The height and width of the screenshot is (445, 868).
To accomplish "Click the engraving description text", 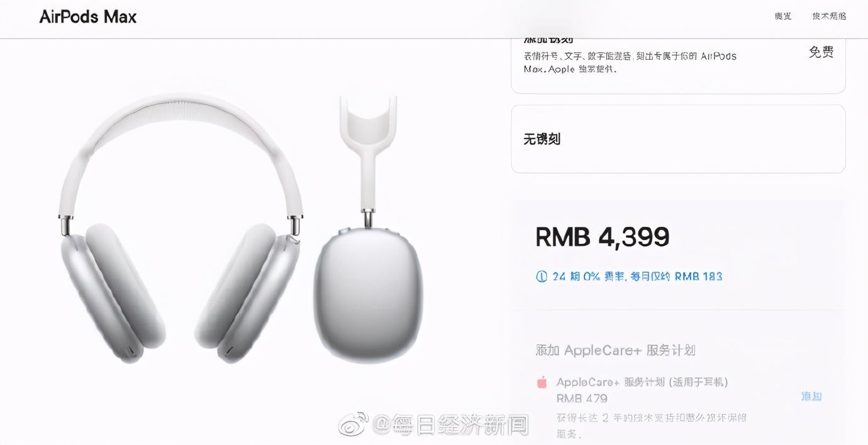I will [630, 62].
